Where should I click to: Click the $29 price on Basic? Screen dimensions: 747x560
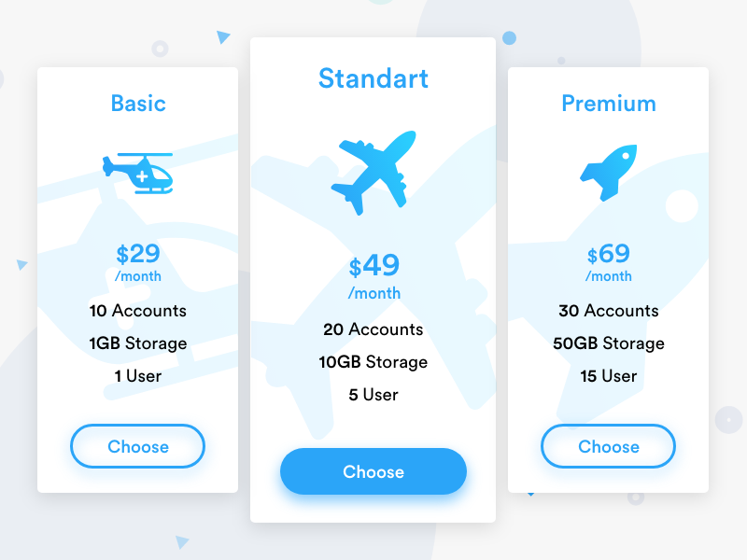pos(138,254)
